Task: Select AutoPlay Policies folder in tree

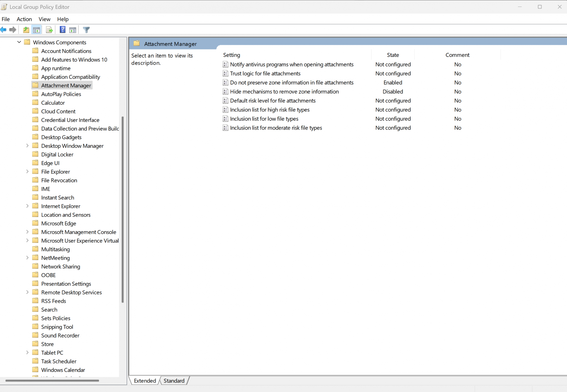Action: coord(61,94)
